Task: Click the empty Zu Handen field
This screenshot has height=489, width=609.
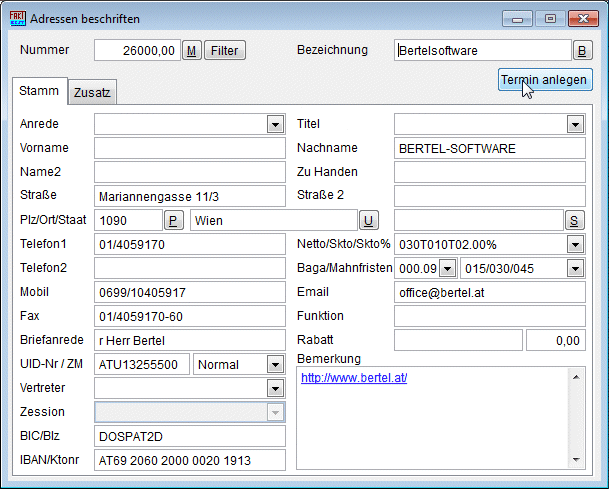Action: [x=490, y=172]
